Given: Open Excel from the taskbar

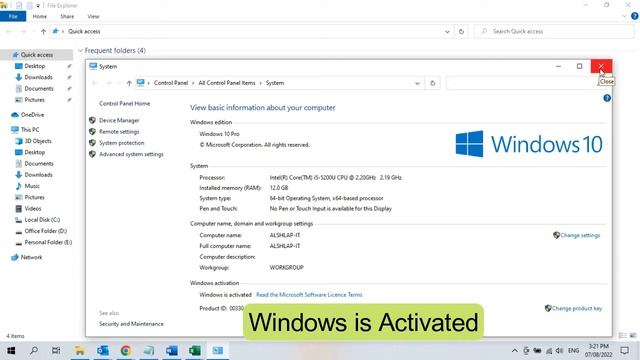Looking at the screenshot, I should pos(195,351).
